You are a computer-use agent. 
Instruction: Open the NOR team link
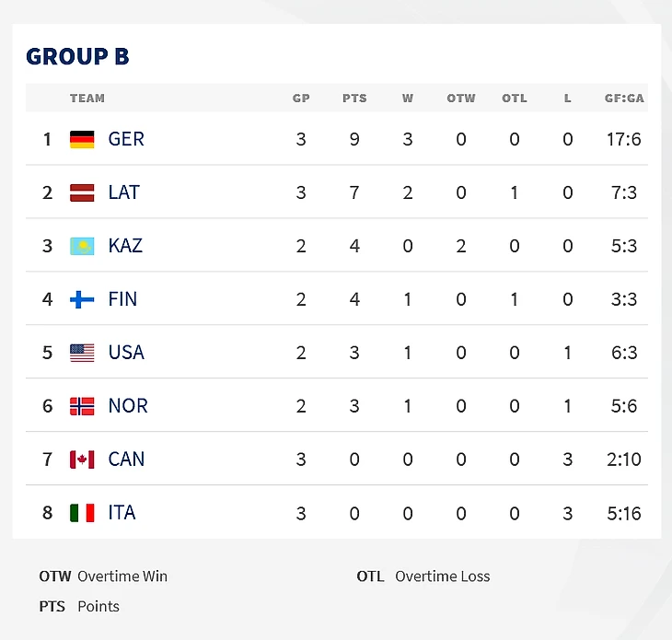pos(128,406)
